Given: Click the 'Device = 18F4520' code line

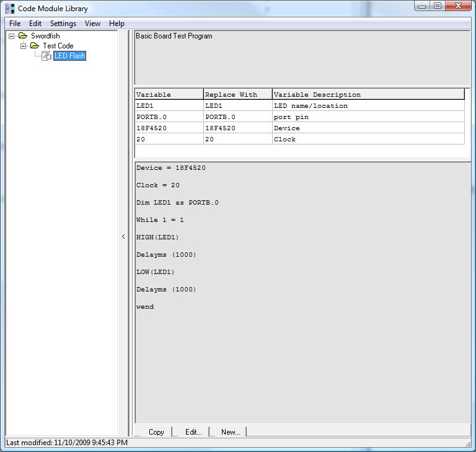Looking at the screenshot, I should (x=171, y=167).
